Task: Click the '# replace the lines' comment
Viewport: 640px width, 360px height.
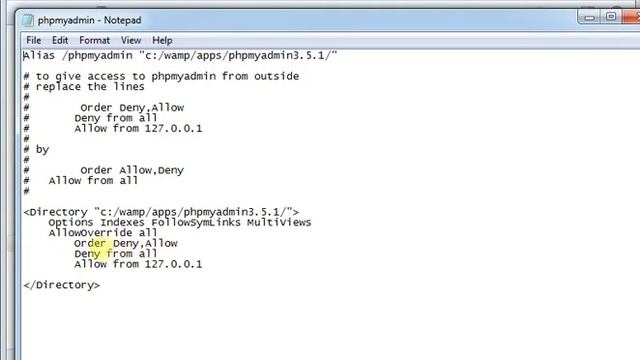Action: [84, 87]
